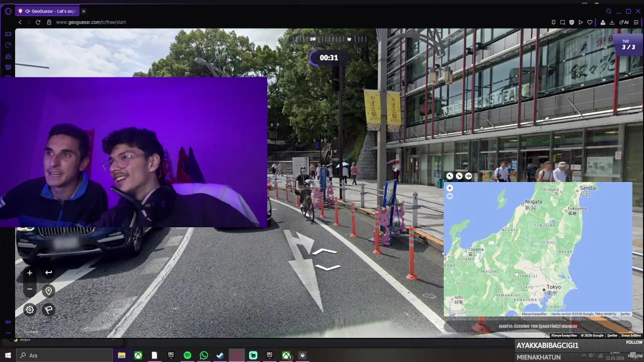The image size is (644, 362).
Task: Click the SW/W compass bar
Action: point(331,39)
